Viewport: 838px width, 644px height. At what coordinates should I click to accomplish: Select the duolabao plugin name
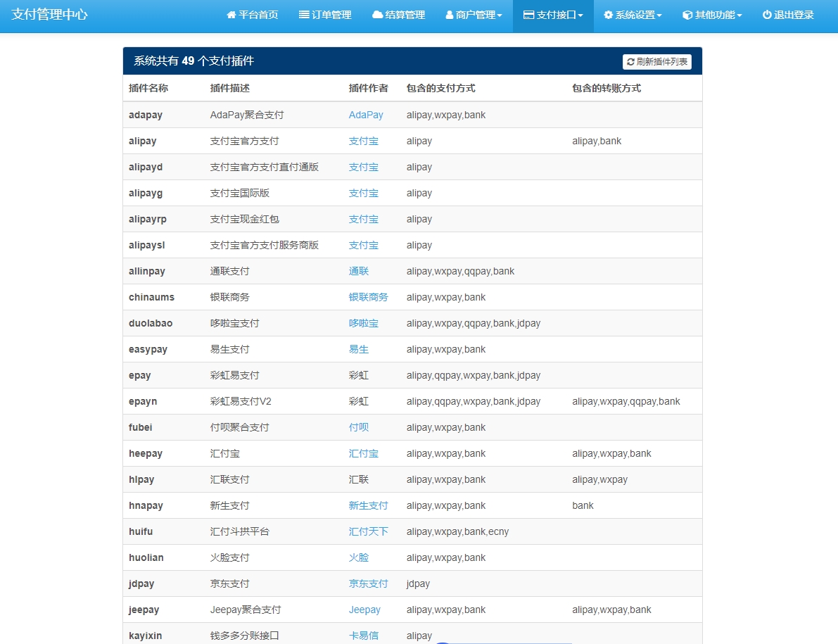coord(151,323)
